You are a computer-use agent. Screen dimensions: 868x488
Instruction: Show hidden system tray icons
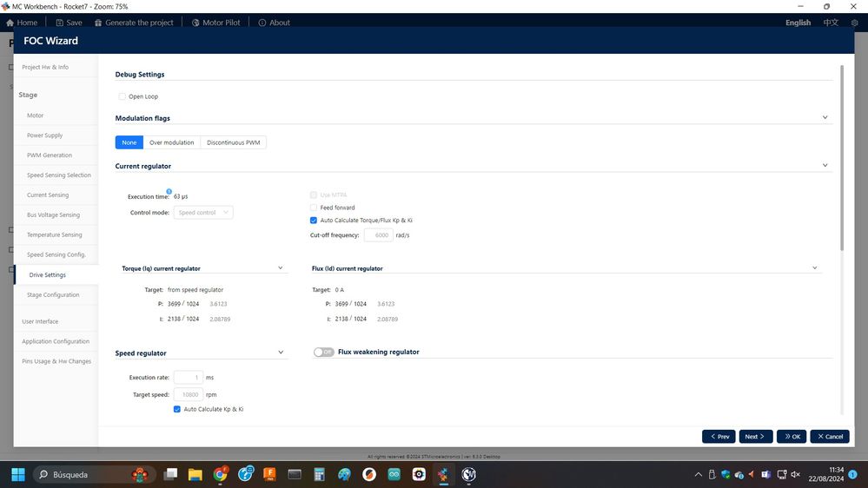click(x=698, y=475)
